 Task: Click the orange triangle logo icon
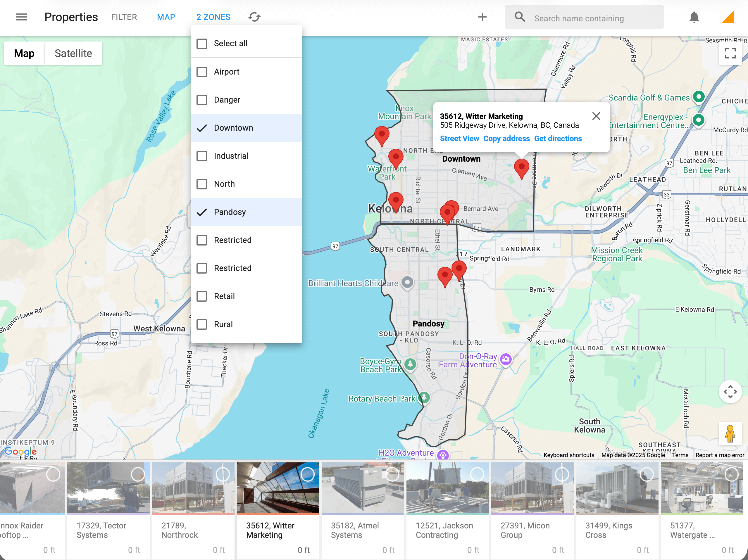728,17
